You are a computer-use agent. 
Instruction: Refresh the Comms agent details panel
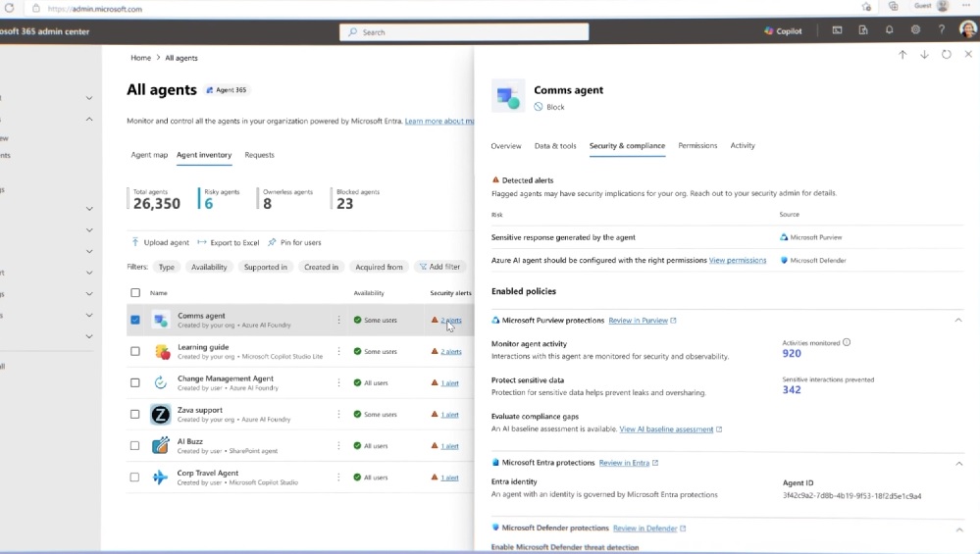click(x=947, y=55)
